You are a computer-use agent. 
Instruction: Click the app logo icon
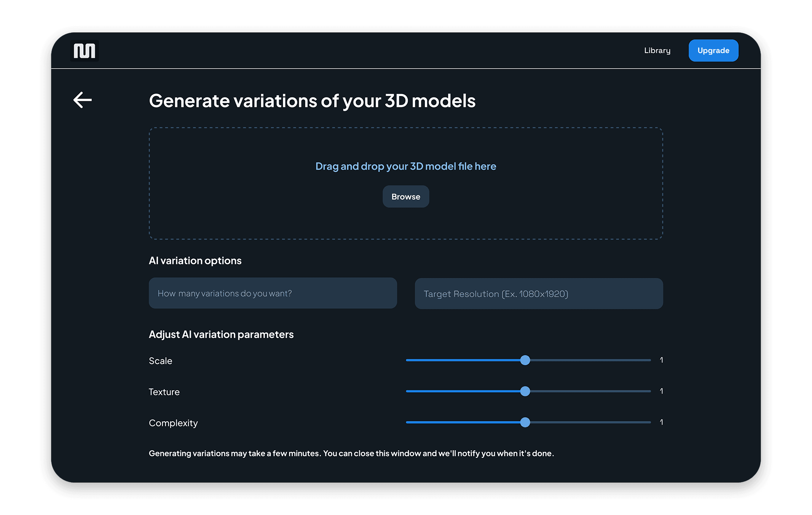click(84, 51)
